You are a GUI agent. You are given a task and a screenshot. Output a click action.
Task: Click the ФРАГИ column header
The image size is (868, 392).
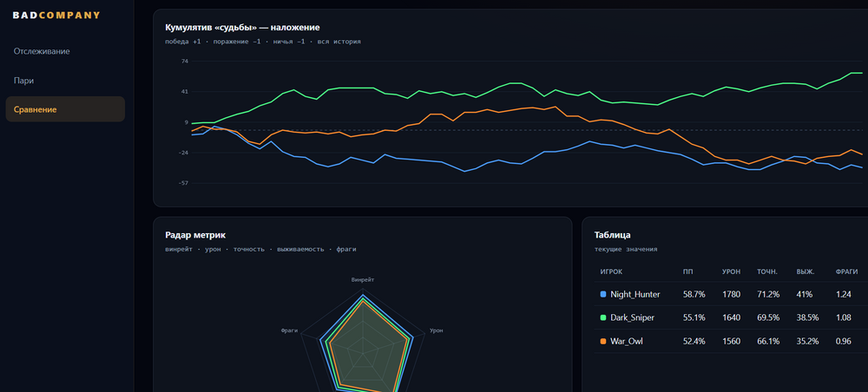(845, 272)
